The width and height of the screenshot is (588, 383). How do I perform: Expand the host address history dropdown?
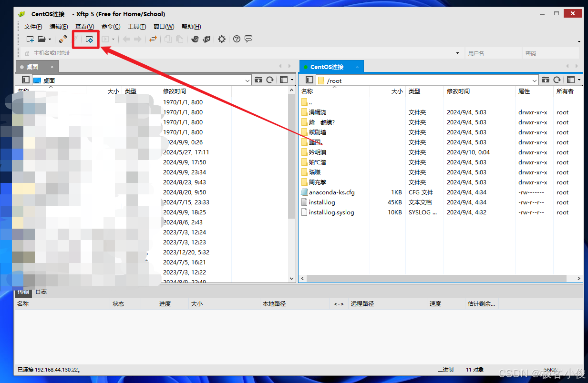tap(457, 53)
